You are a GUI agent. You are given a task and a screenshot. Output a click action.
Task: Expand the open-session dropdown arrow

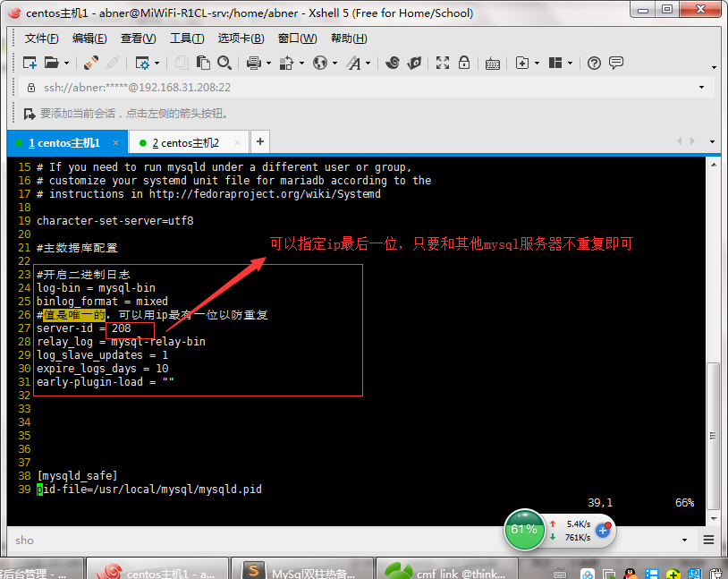pos(66,63)
